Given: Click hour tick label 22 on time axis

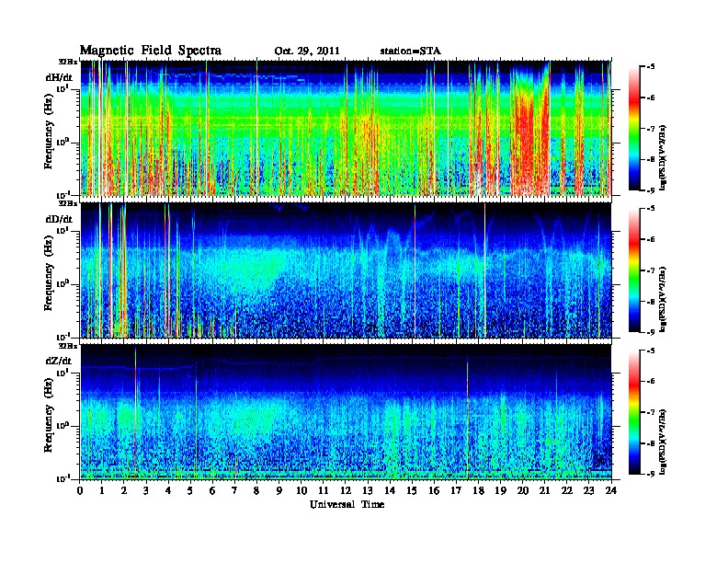Looking at the screenshot, I should (x=567, y=490).
